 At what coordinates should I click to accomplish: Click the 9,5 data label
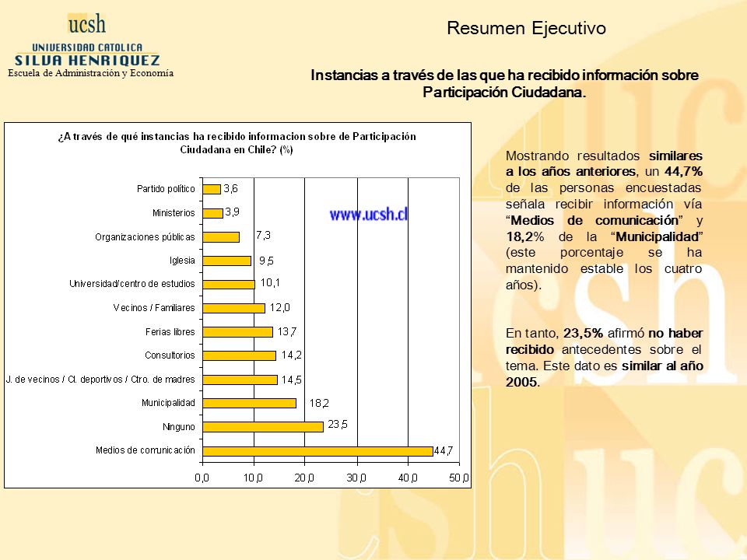(x=266, y=261)
